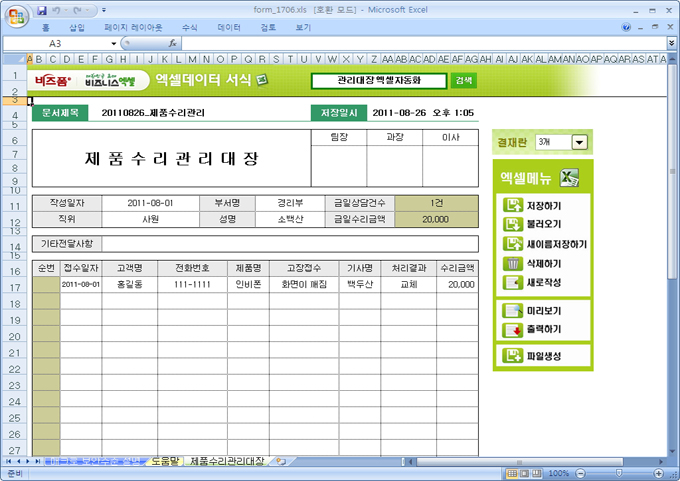The width and height of the screenshot is (680, 481).
Task: Click the save icon in Quick Access Toolbar
Action: (42, 9)
